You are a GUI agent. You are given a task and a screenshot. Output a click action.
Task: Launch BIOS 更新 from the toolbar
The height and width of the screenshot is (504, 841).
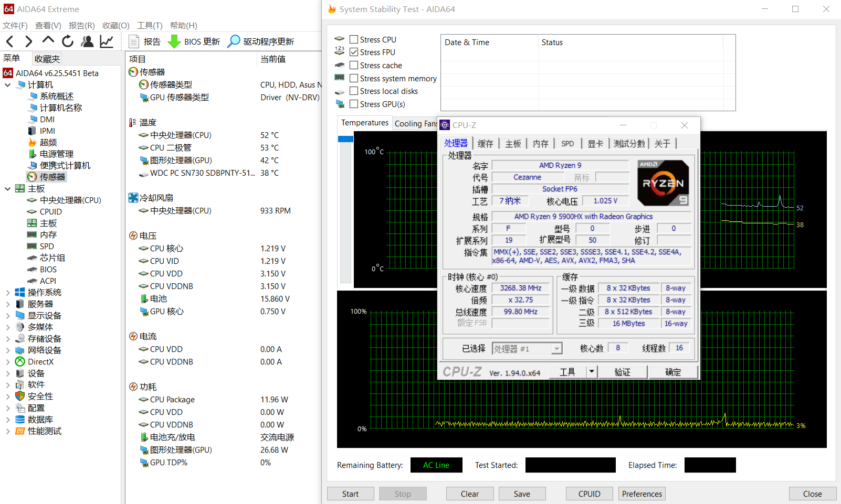[x=194, y=41]
